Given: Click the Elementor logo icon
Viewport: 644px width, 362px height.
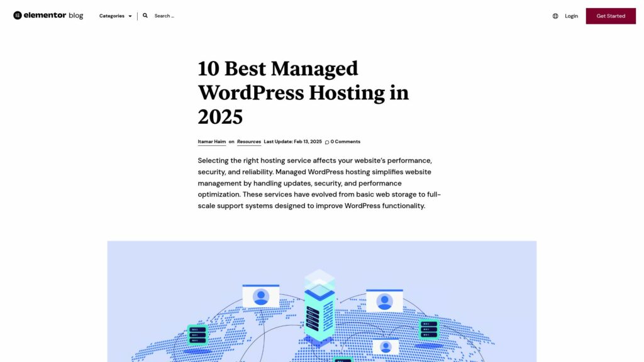Looking at the screenshot, I should (17, 16).
